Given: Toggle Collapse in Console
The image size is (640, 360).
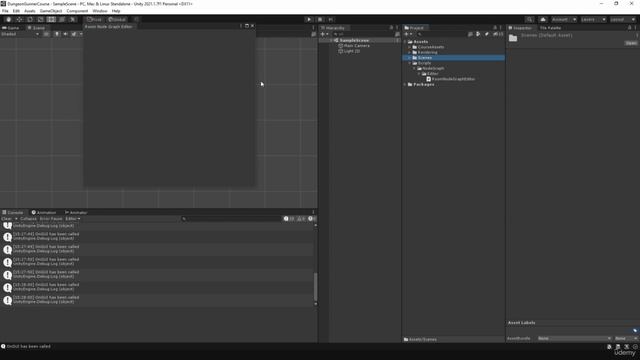Looking at the screenshot, I should [29, 219].
